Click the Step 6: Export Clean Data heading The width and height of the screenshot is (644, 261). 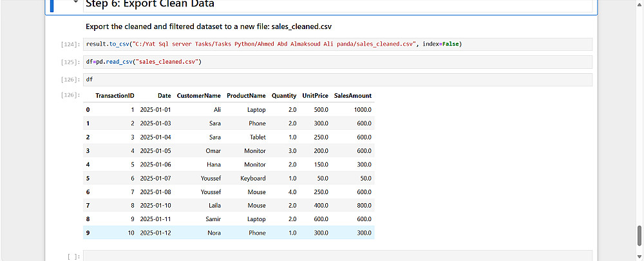tap(150, 4)
